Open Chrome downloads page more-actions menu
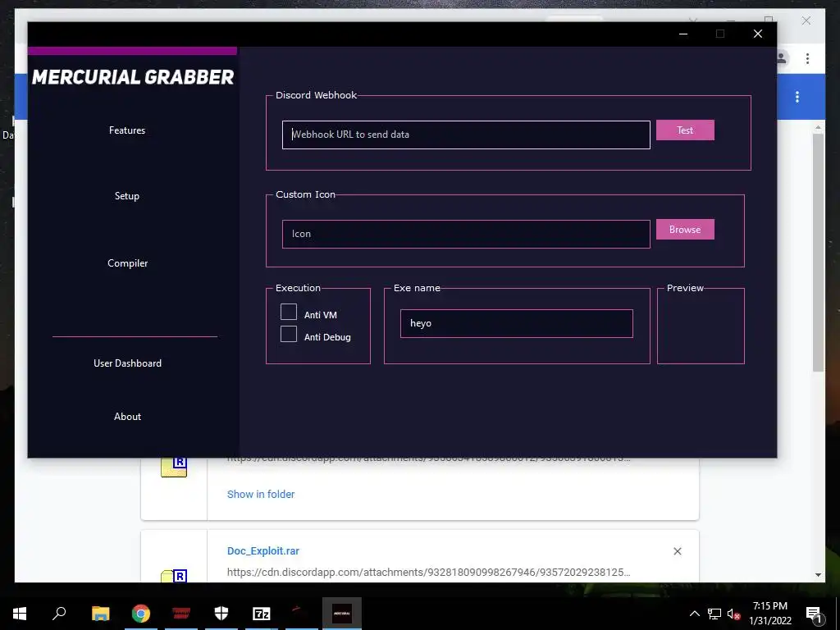Image resolution: width=840 pixels, height=630 pixels. coord(797,97)
